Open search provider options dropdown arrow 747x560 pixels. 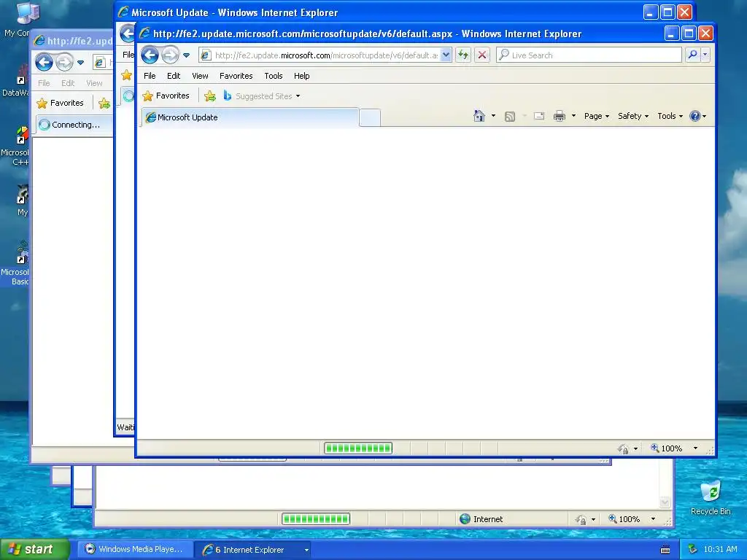[705, 55]
